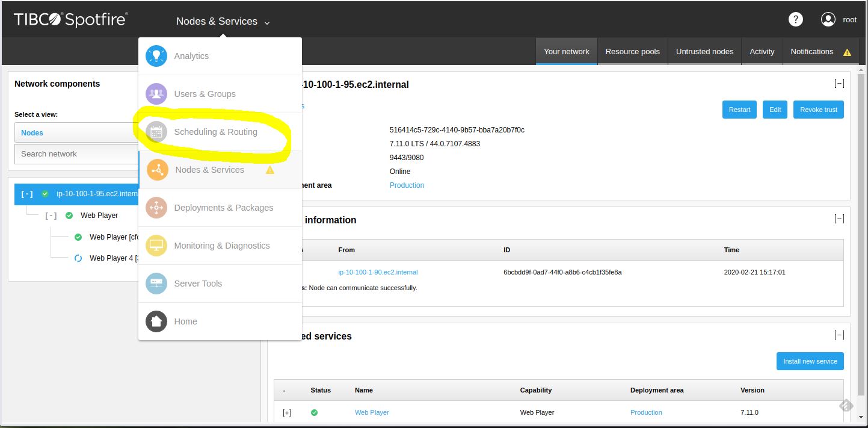
Task: Click warning triangle beside Notifications tab
Action: (x=847, y=52)
